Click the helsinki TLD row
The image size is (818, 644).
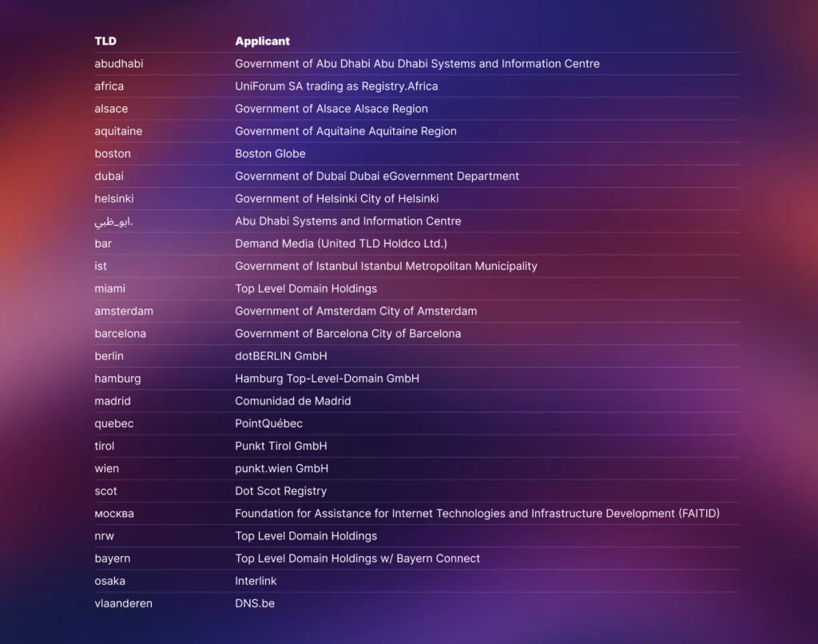[114, 198]
